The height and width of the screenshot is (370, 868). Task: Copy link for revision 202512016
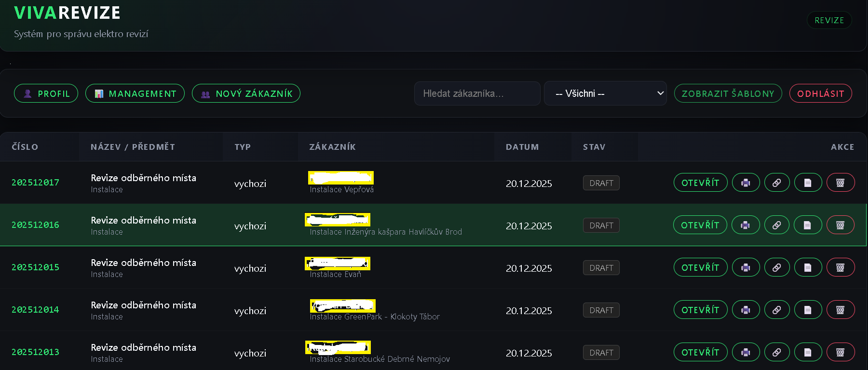tap(776, 225)
